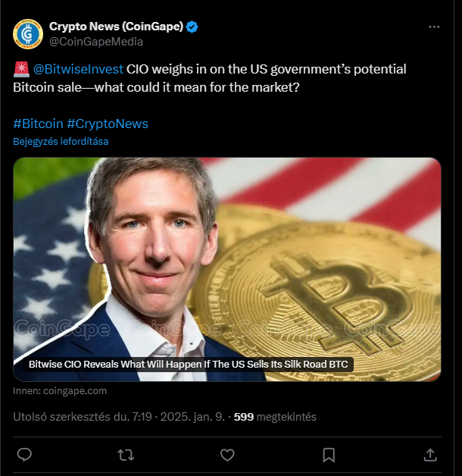Follow the #Bitcoin hashtag
462x476 pixels.
38,124
